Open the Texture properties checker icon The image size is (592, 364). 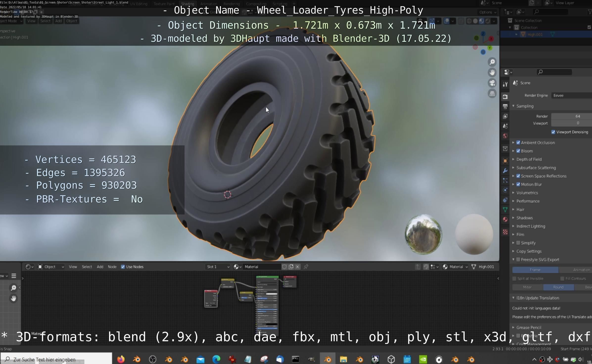point(505,232)
